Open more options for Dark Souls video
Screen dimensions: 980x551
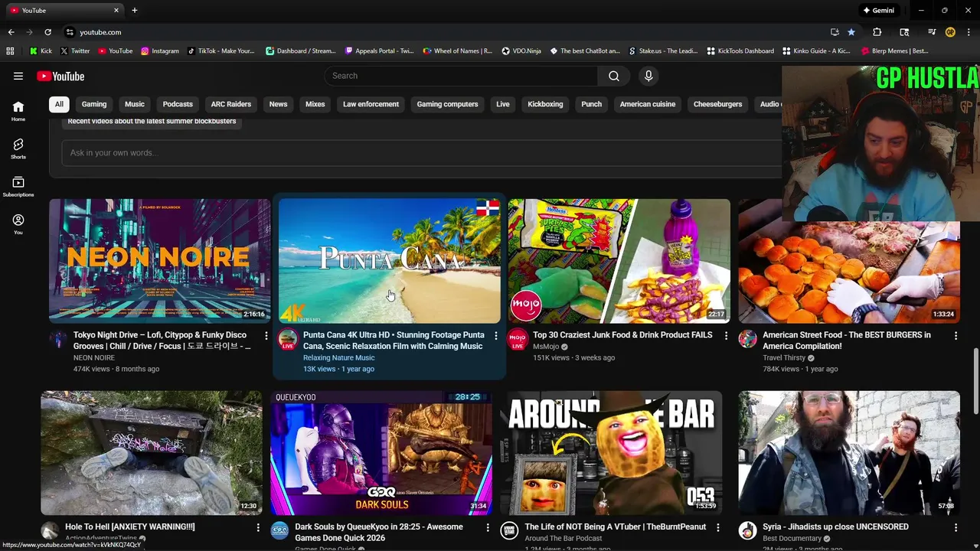[x=488, y=527]
